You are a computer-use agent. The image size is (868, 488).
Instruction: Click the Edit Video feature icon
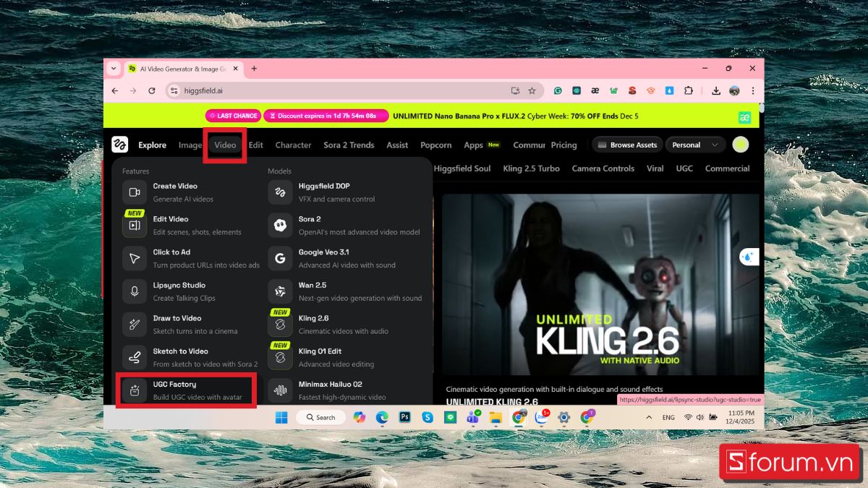(135, 225)
